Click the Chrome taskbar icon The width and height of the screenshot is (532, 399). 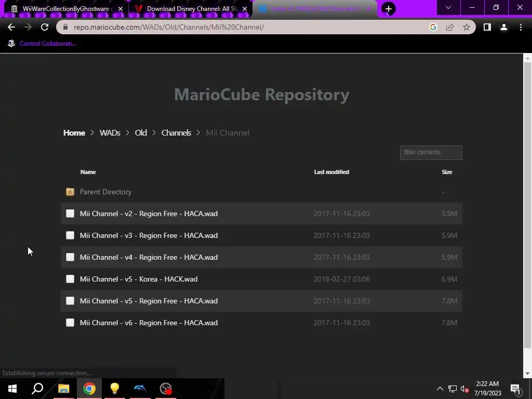[89, 389]
